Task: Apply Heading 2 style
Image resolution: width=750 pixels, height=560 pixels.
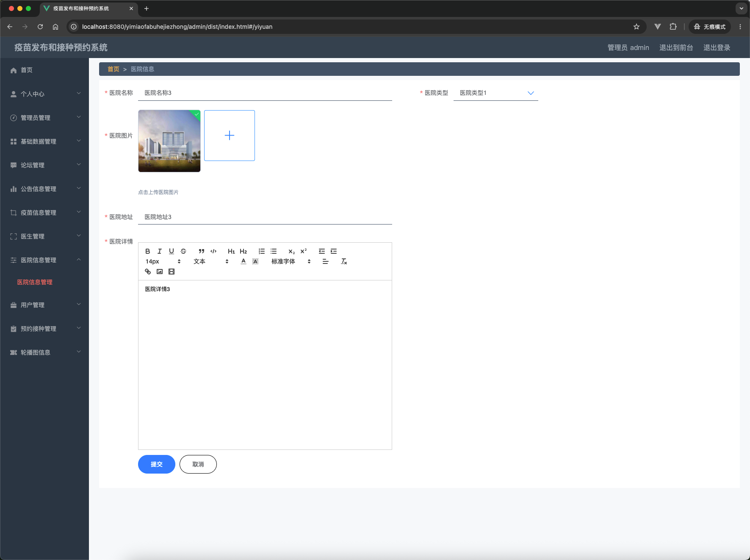Action: point(243,251)
